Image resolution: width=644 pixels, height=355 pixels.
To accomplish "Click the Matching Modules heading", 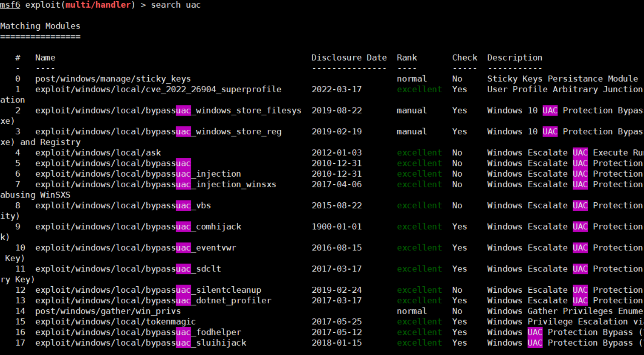I will click(x=40, y=26).
